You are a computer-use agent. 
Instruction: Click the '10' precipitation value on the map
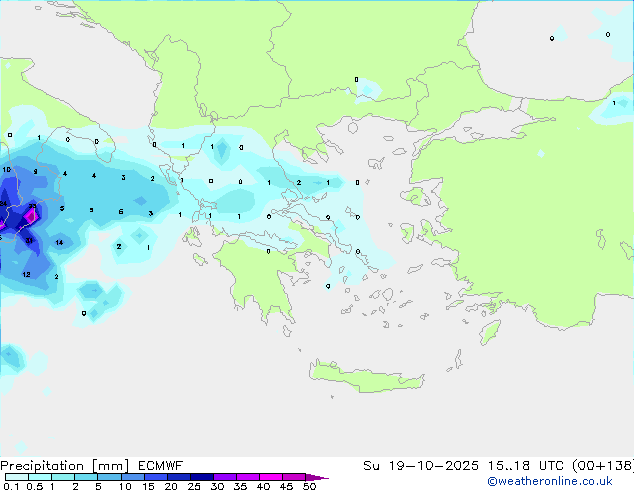pyautogui.click(x=6, y=169)
